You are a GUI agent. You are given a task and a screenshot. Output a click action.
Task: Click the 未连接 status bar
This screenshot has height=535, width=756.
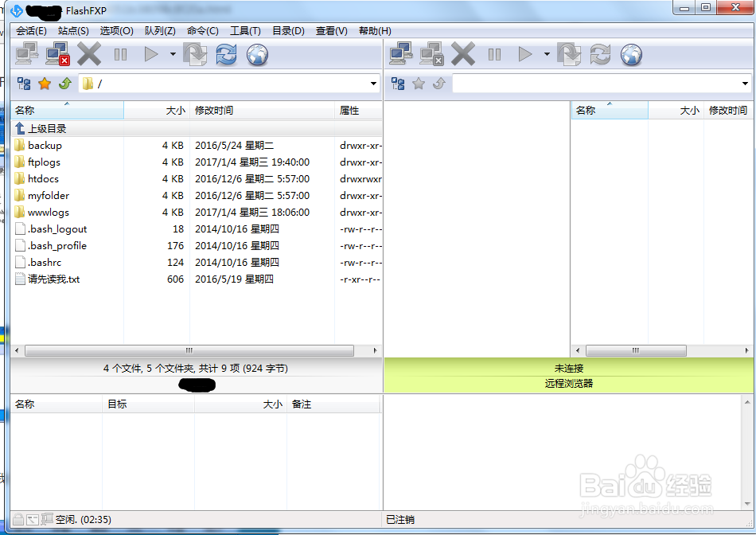568,368
